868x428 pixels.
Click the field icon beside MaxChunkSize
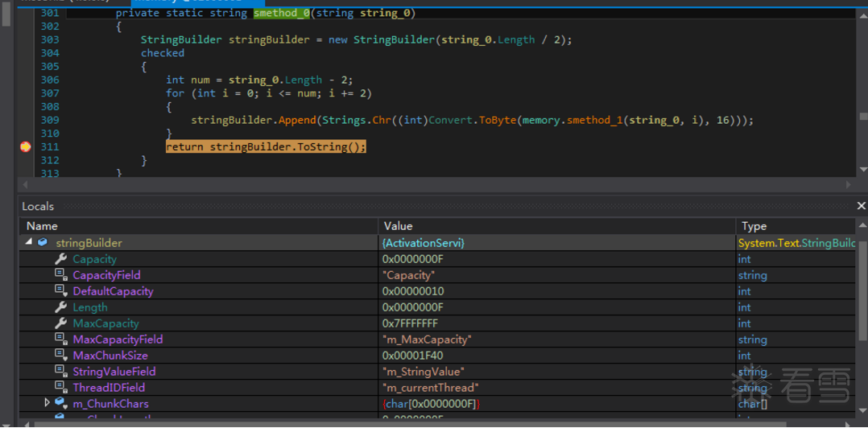pyautogui.click(x=60, y=356)
